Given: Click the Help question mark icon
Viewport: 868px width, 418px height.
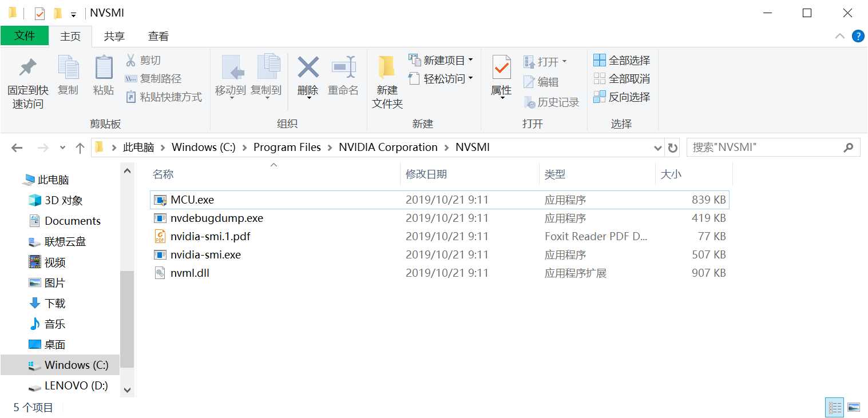Looking at the screenshot, I should [858, 36].
